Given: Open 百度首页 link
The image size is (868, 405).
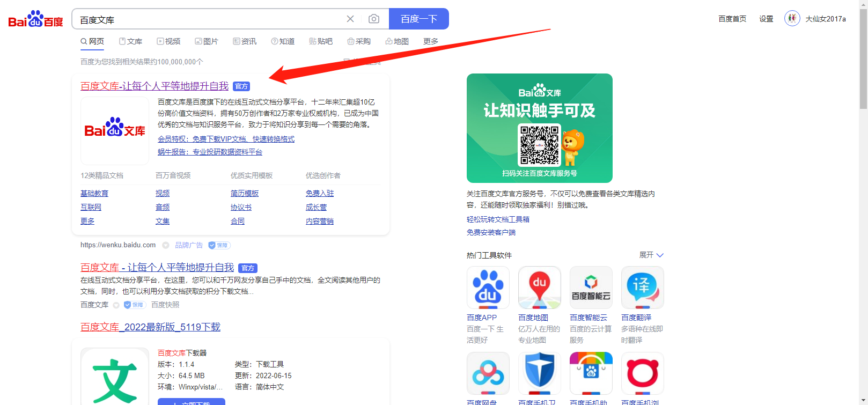Looking at the screenshot, I should click(x=732, y=19).
